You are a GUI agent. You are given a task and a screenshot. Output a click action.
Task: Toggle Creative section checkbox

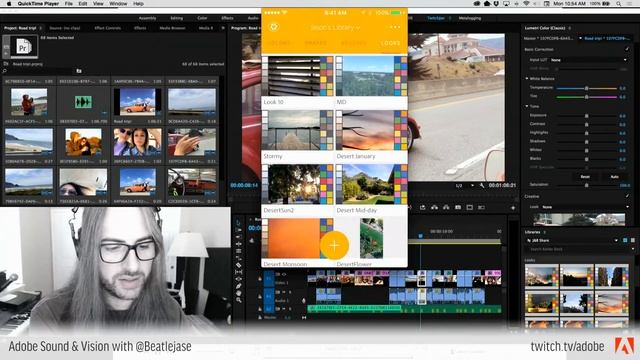[627, 196]
